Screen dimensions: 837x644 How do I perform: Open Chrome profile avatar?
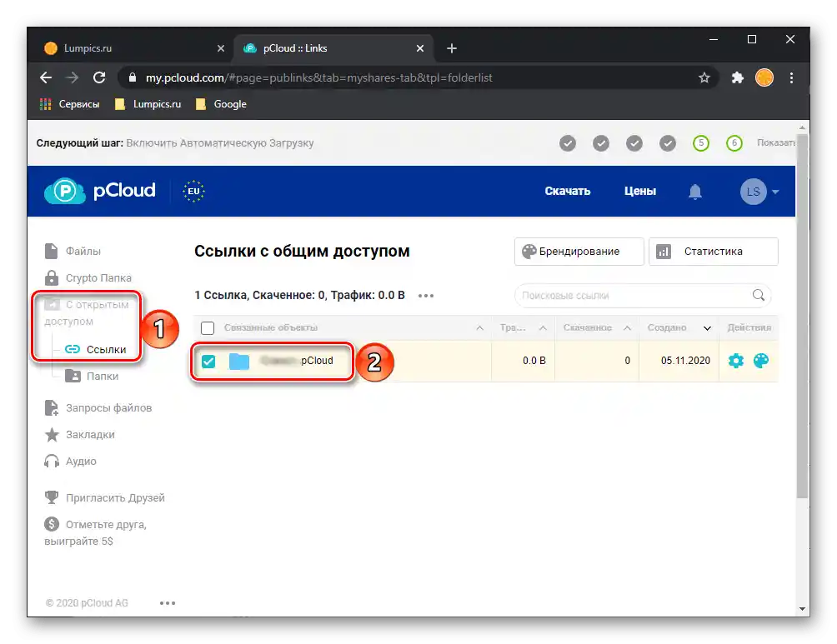(764, 78)
